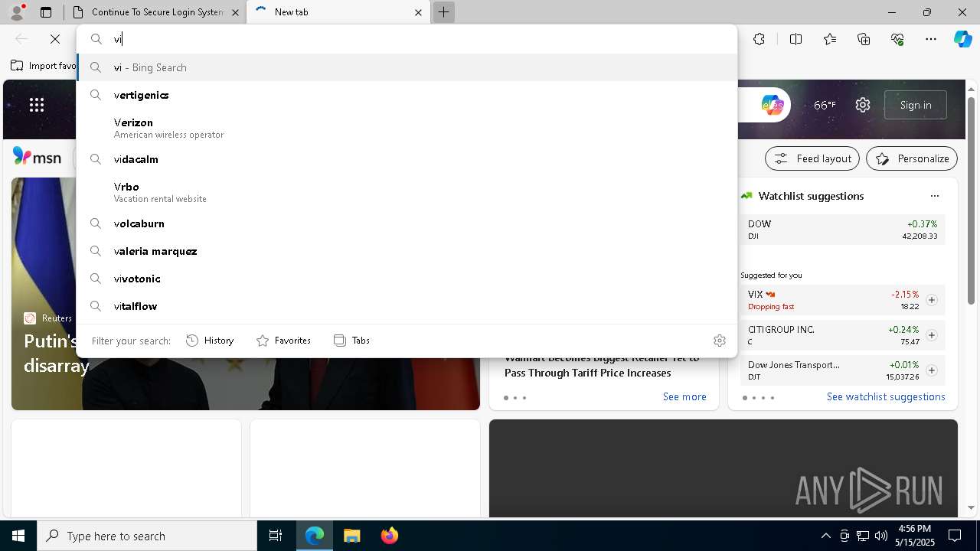Select the 'vivotonic' suggestion
The height and width of the screenshot is (551, 980).
407,279
